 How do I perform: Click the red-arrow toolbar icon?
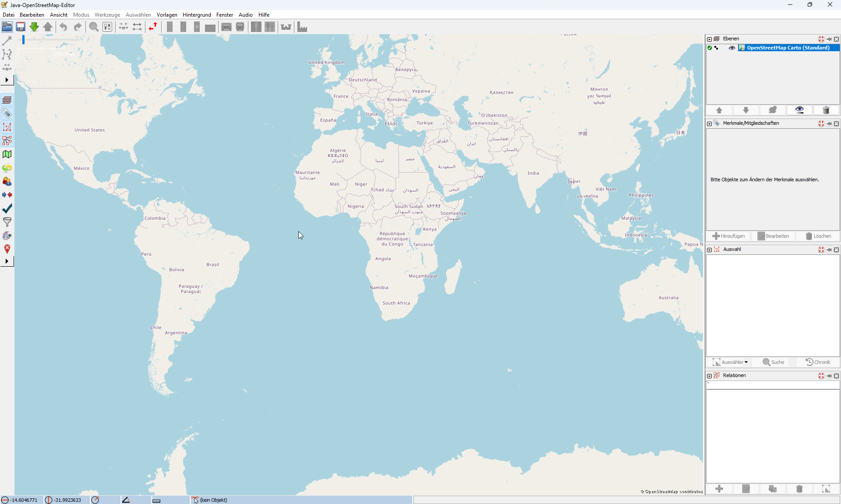tap(152, 27)
